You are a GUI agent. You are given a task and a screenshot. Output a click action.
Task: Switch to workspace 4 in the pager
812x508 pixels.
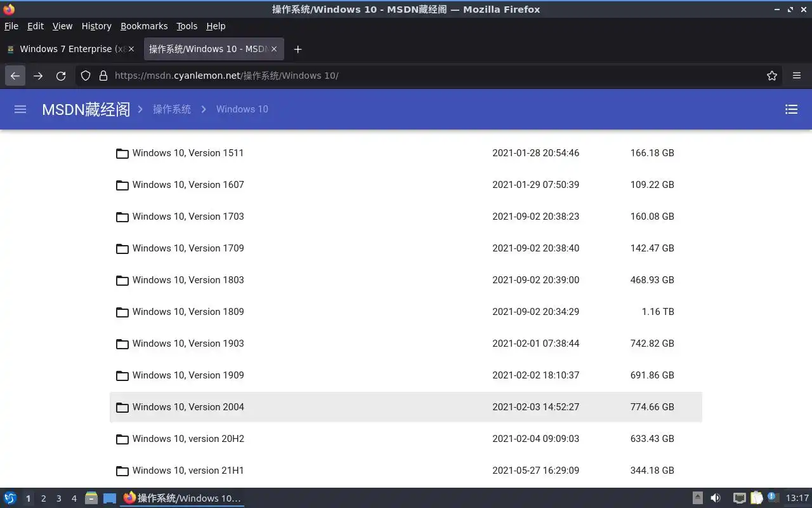pyautogui.click(x=74, y=498)
